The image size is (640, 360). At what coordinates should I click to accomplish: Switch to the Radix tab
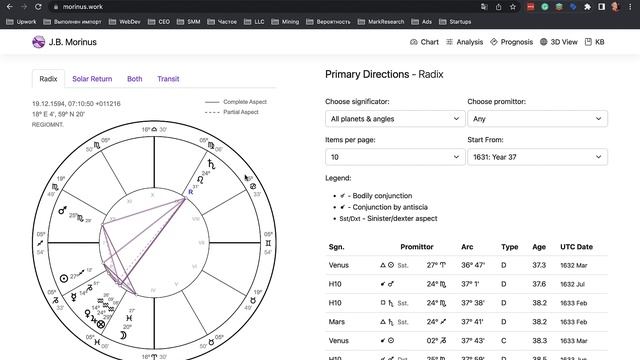point(48,79)
